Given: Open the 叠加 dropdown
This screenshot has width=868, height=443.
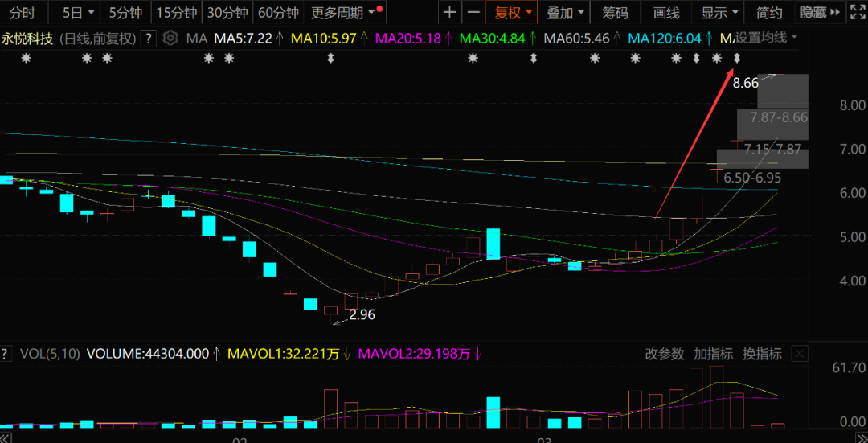Looking at the screenshot, I should tap(565, 12).
